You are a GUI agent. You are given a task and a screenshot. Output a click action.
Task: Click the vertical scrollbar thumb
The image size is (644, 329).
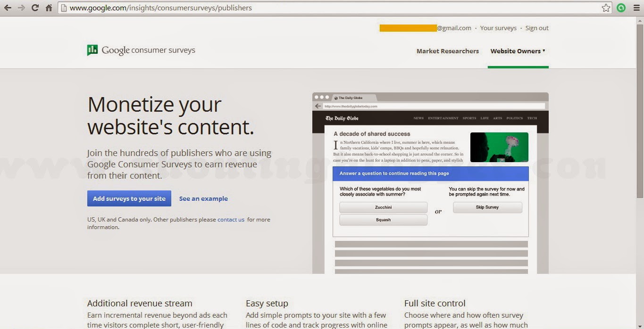[x=640, y=111]
